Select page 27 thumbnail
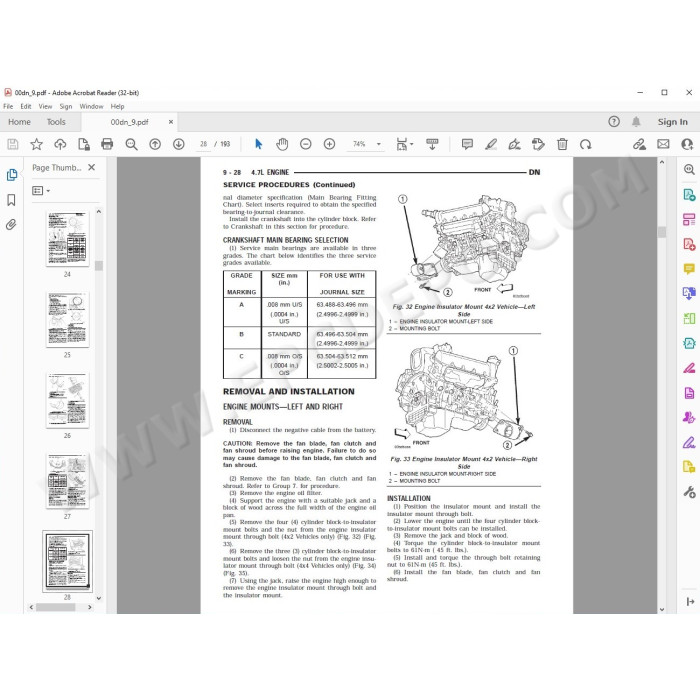Image resolution: width=700 pixels, height=700 pixels. point(67,481)
